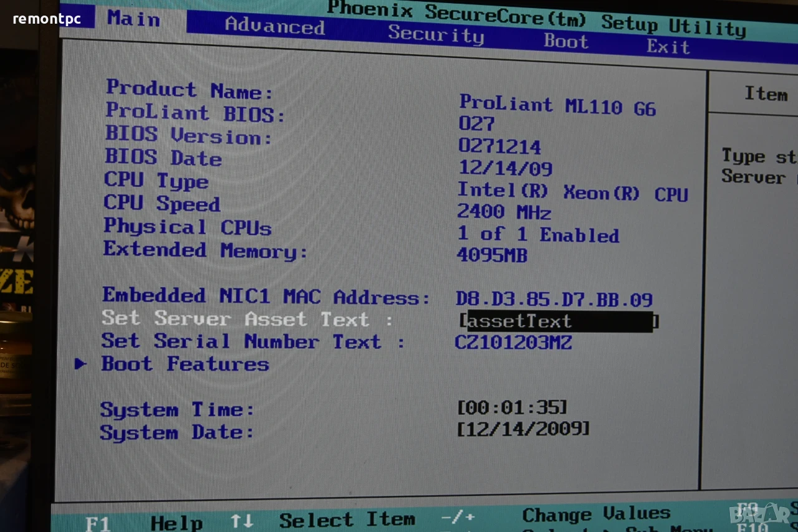Image resolution: width=798 pixels, height=532 pixels.
Task: Switch to the Security tab
Action: (x=436, y=34)
